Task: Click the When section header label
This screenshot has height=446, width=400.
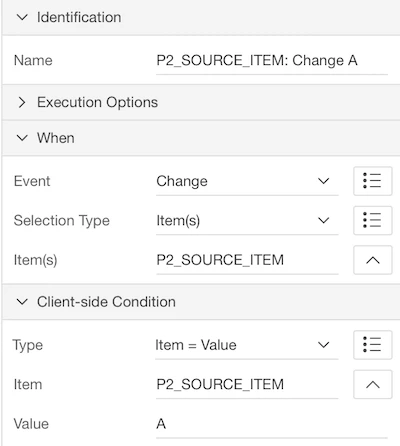Action: click(x=56, y=138)
